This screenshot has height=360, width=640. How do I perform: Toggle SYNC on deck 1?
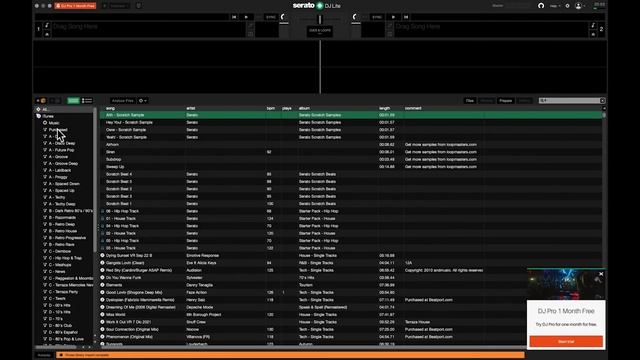tap(271, 17)
